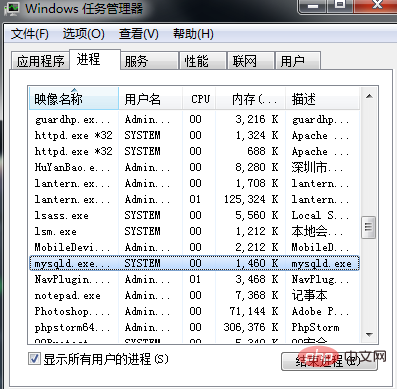This screenshot has width=397, height=389.
Task: Open the 帮助(H) menu
Action: (x=193, y=34)
